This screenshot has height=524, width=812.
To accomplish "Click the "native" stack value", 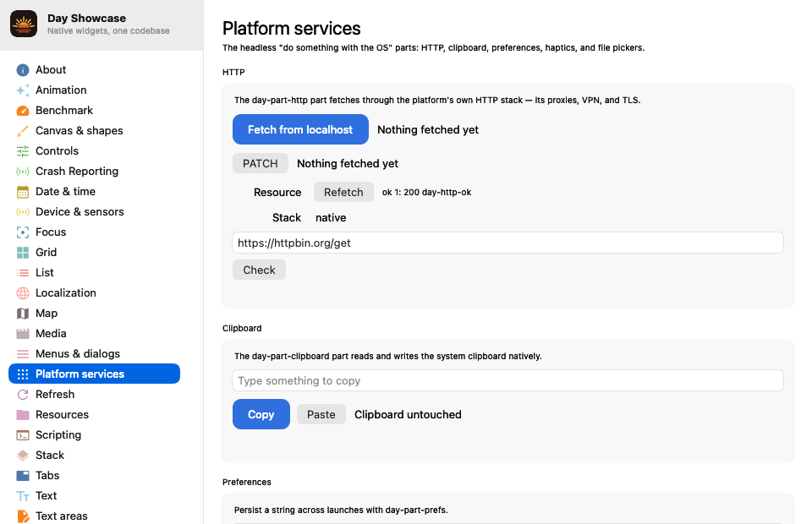I will click(331, 218).
